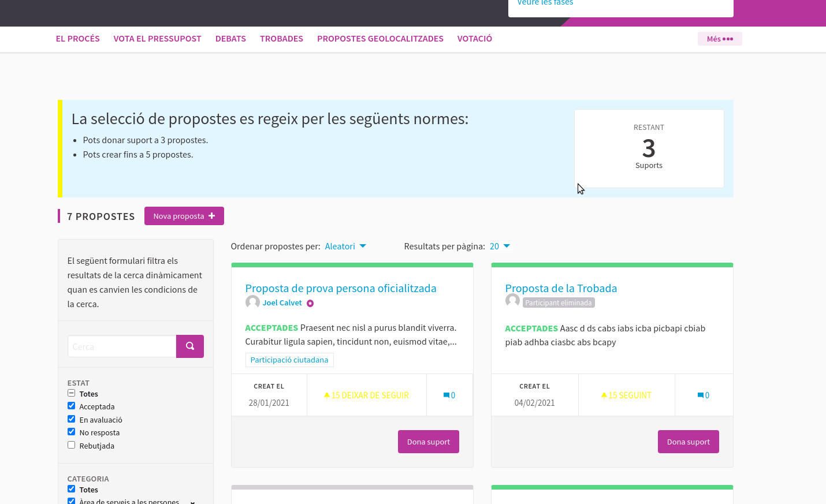This screenshot has height=504, width=826.
Task: Uncheck the No resposta filter
Action: point(71,431)
